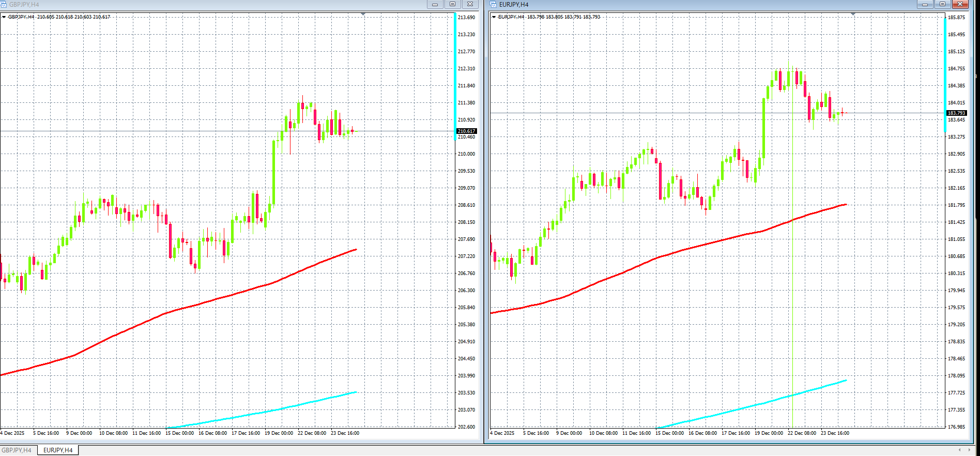Close the EURJPY,H4 chart window

[960, 5]
